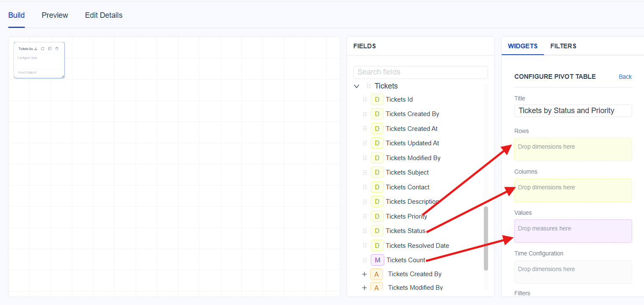This screenshot has width=644, height=305.
Task: Select the Tickets Resolved Date field
Action: click(417, 246)
